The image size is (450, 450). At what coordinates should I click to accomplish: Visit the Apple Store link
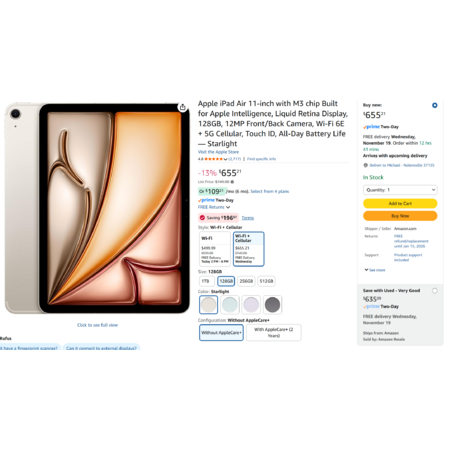218,152
